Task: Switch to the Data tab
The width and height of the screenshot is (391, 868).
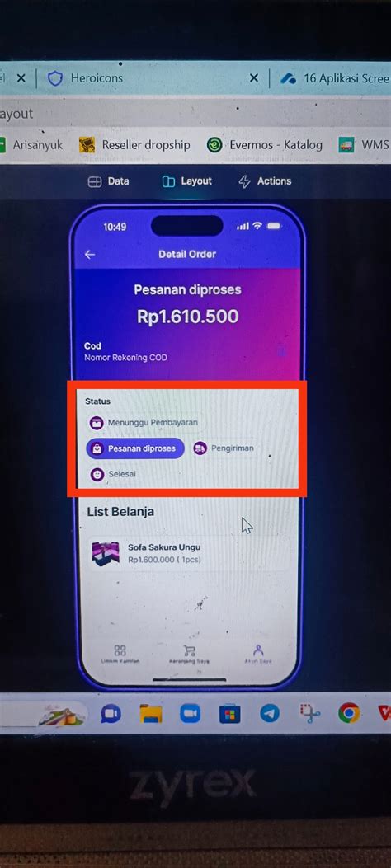Action: point(109,181)
